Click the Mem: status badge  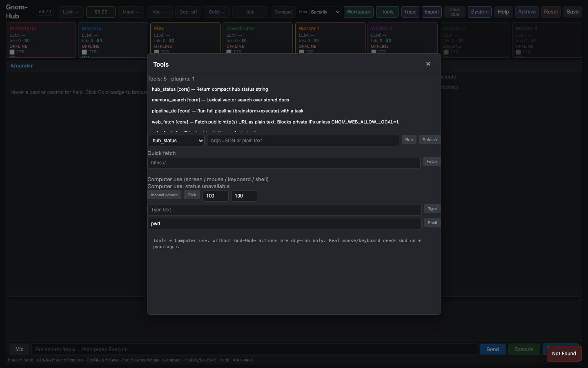tap(131, 12)
